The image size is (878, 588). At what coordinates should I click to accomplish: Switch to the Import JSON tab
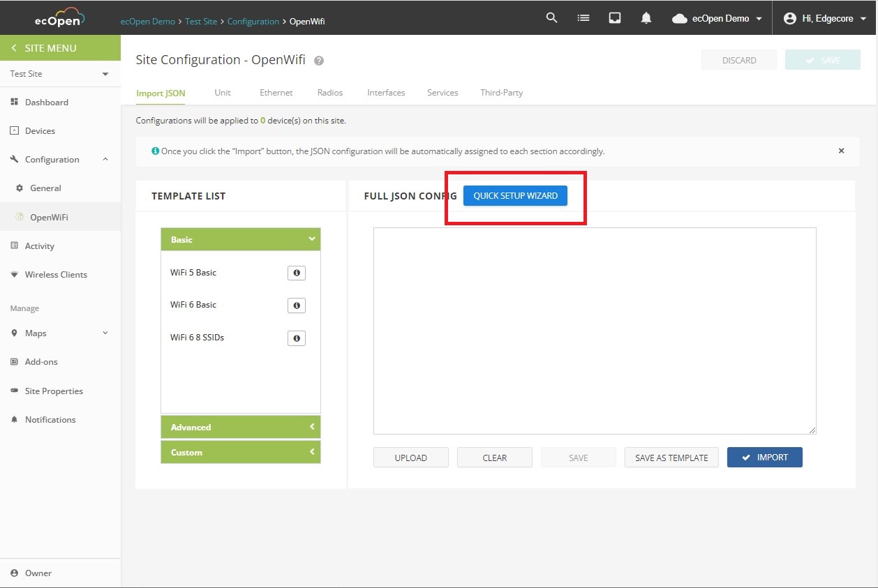[x=161, y=93]
